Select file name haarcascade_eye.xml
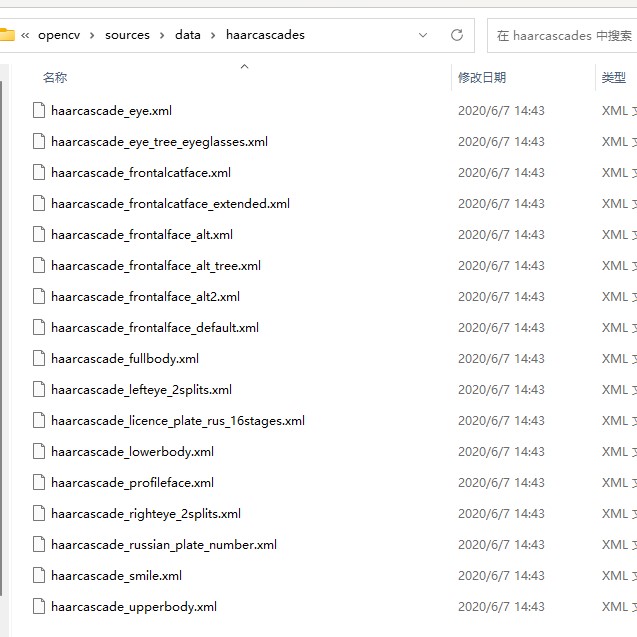This screenshot has width=637, height=637. click(x=111, y=111)
